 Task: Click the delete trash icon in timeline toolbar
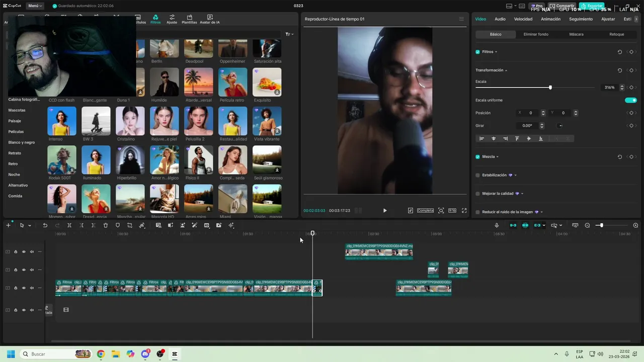(106, 225)
